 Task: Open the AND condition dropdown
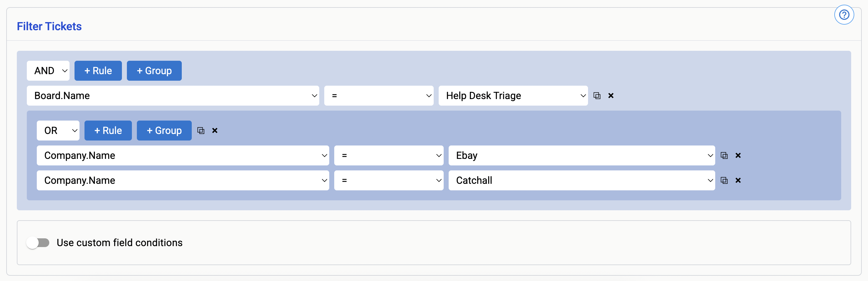[48, 71]
